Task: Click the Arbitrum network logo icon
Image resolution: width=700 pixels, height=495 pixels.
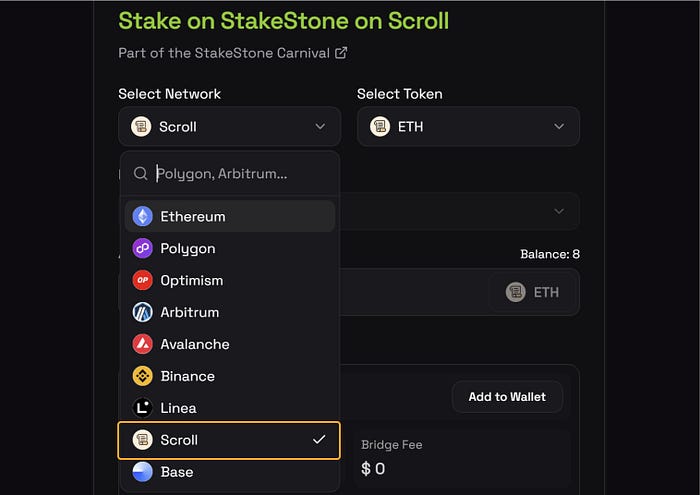Action: point(142,312)
